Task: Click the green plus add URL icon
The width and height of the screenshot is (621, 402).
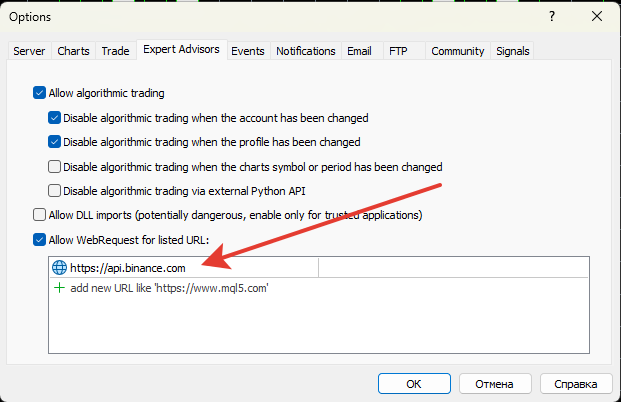Action: tap(59, 288)
